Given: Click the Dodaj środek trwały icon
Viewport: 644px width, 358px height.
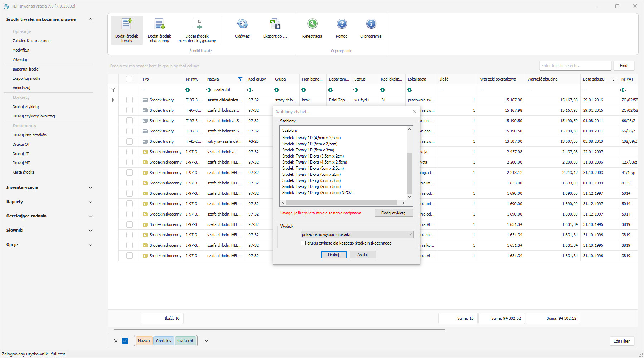Looking at the screenshot, I should tap(127, 24).
